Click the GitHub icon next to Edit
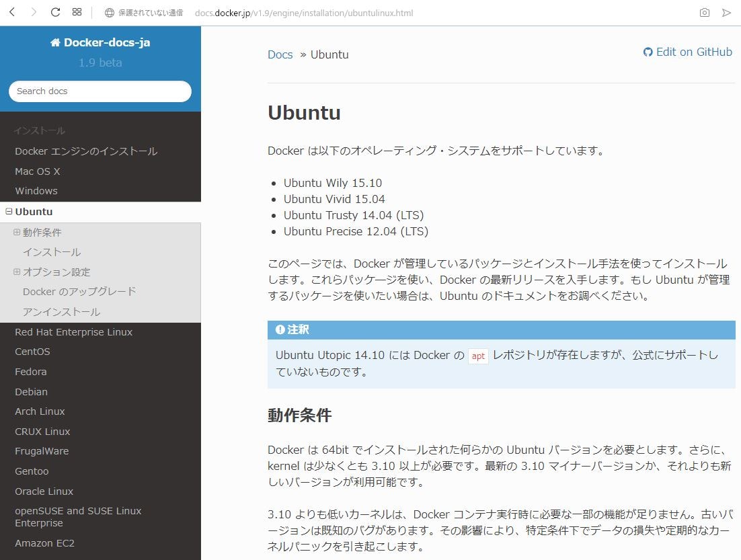741x560 pixels. 648,52
